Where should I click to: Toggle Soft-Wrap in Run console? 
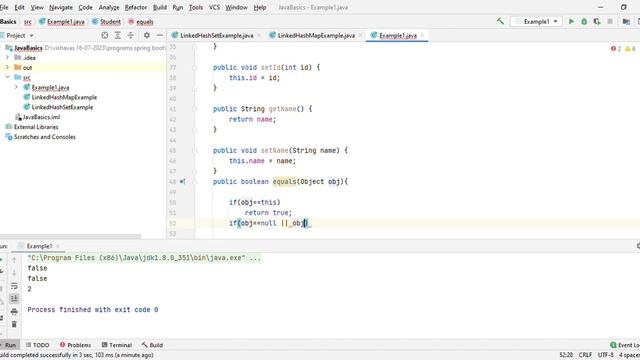coord(14,286)
